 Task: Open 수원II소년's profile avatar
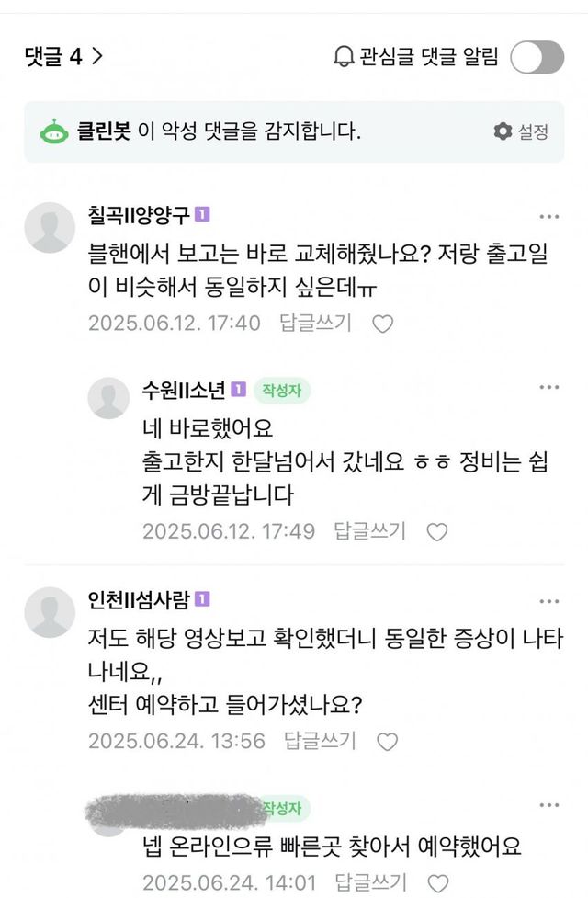tap(108, 398)
